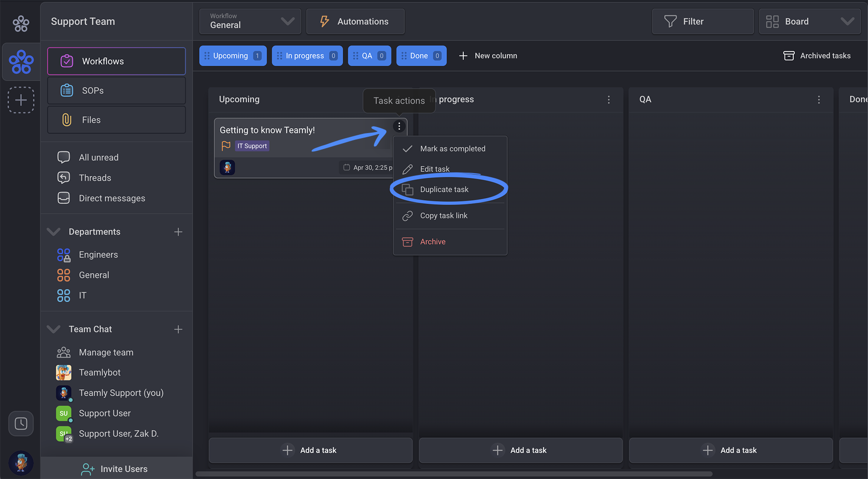
Task: Select Duplicate task from menu
Action: 450,190
